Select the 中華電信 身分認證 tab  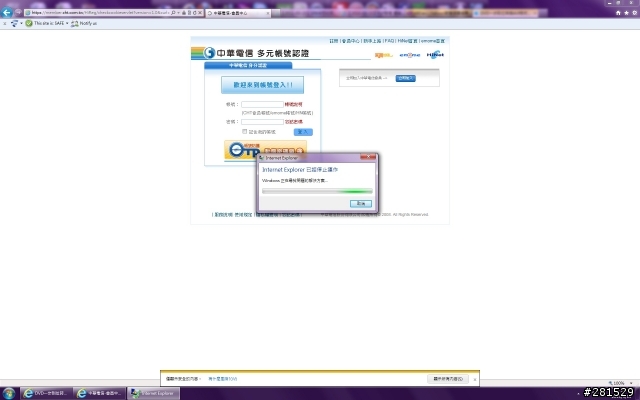click(248, 65)
